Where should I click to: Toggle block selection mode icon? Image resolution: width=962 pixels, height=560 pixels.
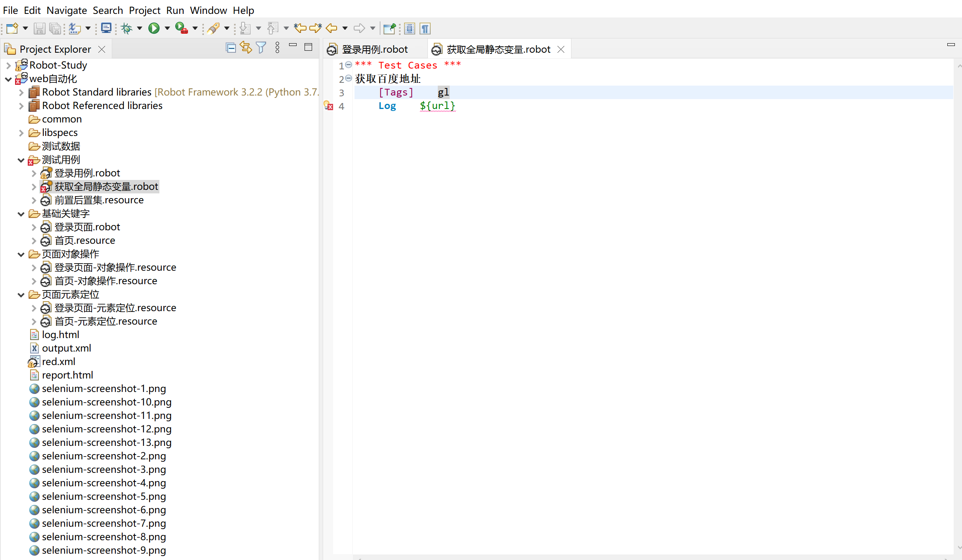(x=410, y=29)
